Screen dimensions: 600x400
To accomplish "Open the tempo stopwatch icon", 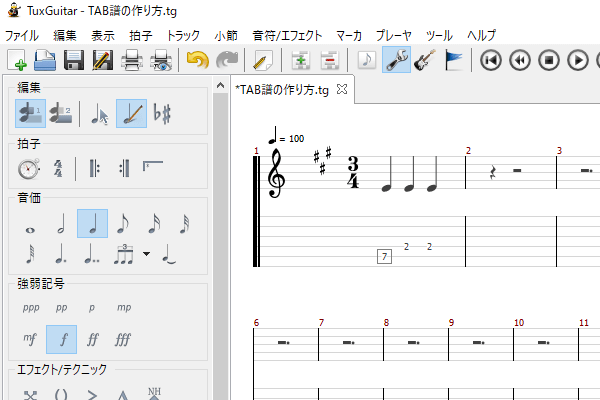I will pyautogui.click(x=30, y=169).
